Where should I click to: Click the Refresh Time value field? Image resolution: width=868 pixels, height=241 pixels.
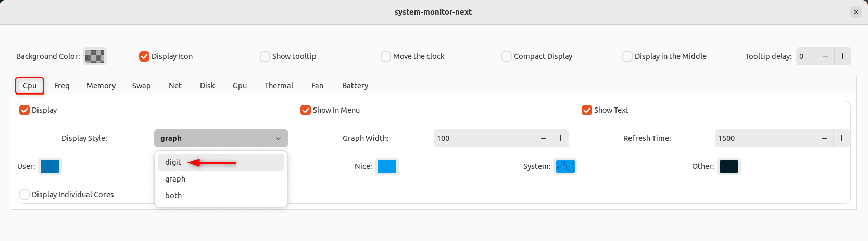[x=765, y=138]
